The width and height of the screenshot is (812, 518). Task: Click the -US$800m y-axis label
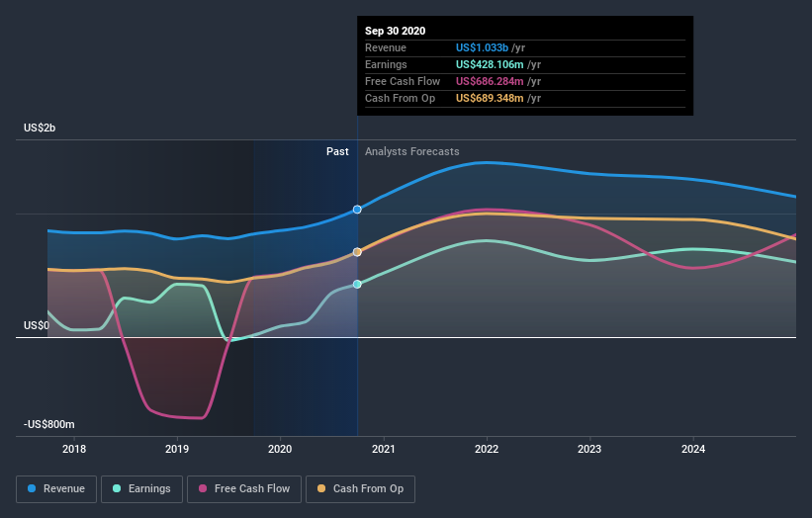tap(49, 424)
